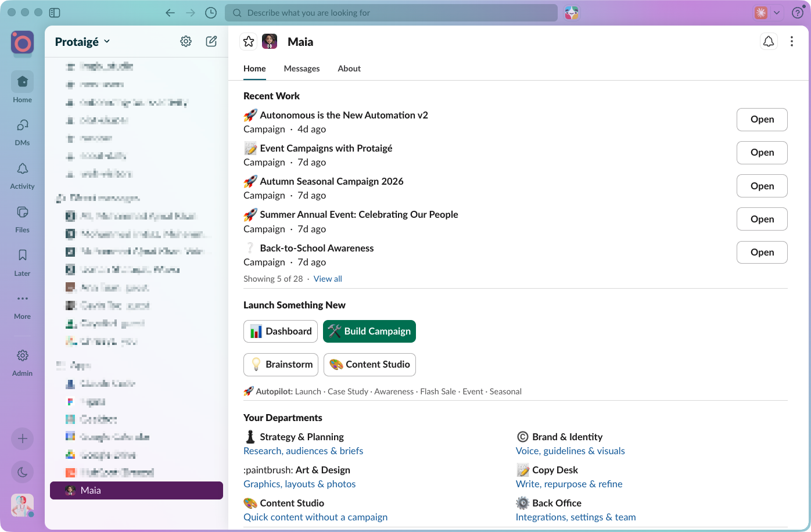Switch to the Home tab
The image size is (811, 532).
click(x=254, y=69)
